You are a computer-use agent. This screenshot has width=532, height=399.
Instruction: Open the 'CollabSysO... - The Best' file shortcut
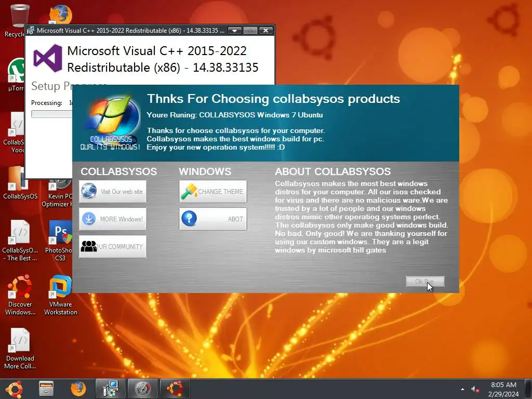click(20, 241)
